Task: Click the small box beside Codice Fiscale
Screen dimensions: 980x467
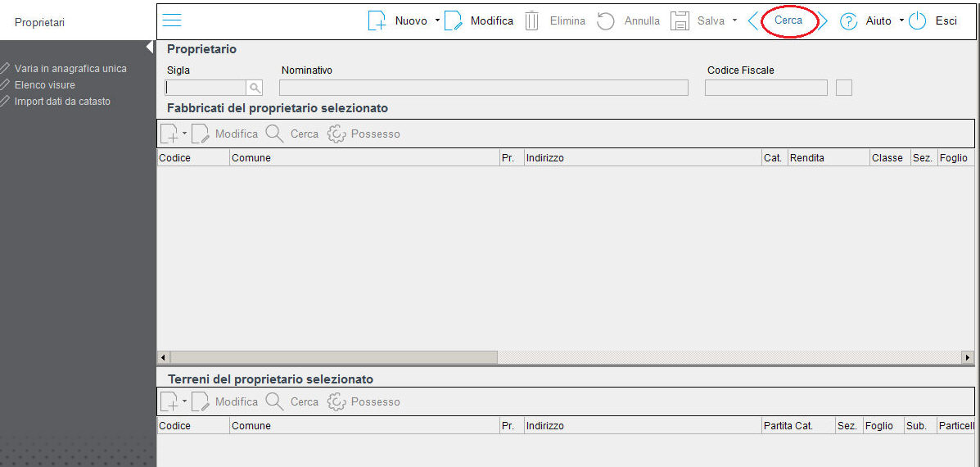Action: click(x=844, y=88)
